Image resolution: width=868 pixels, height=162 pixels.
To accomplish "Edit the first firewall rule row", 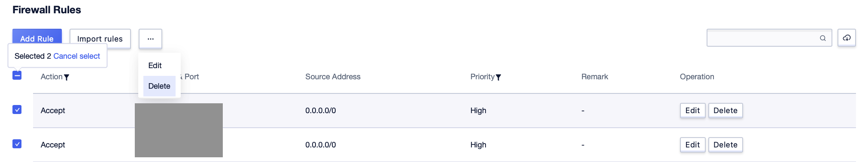I will coord(692,111).
